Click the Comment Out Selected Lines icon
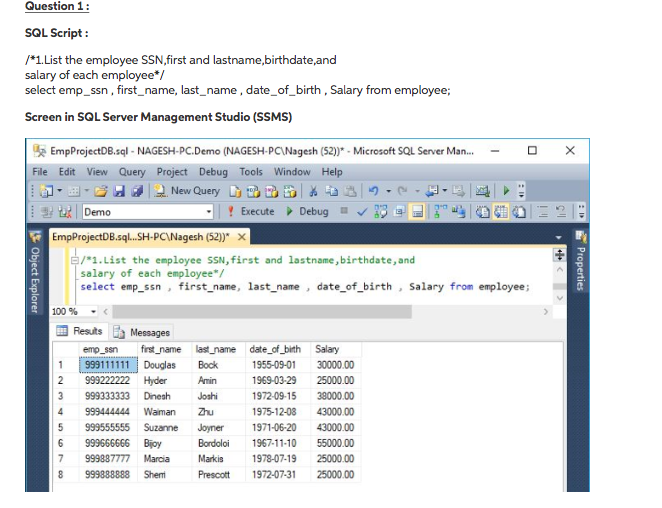This screenshot has width=662, height=508. 543,212
